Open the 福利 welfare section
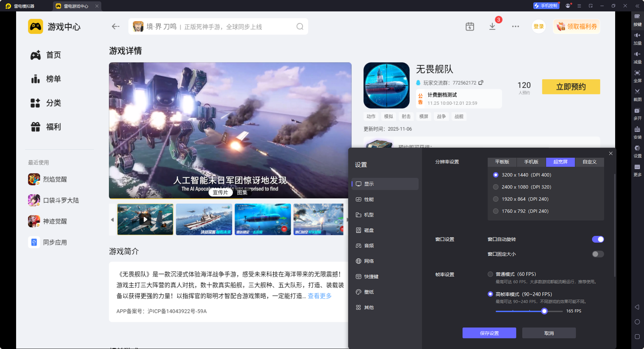 click(x=53, y=127)
